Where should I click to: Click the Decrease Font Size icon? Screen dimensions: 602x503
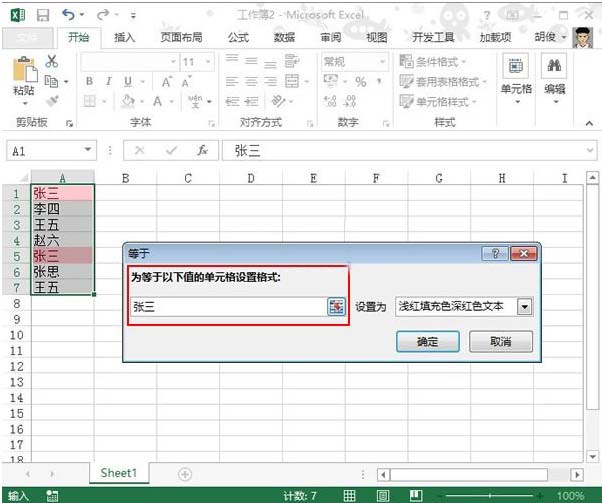186,82
